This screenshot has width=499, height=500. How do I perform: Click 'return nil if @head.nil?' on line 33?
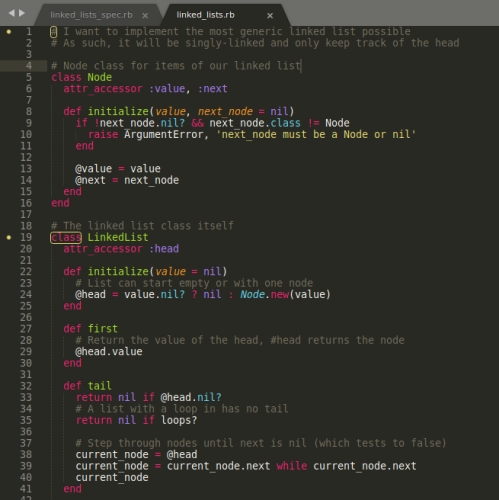pos(148,397)
